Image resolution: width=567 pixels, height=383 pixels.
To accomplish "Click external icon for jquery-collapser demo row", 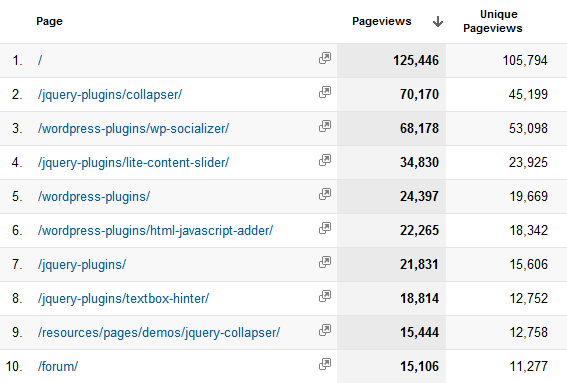I will point(325,330).
